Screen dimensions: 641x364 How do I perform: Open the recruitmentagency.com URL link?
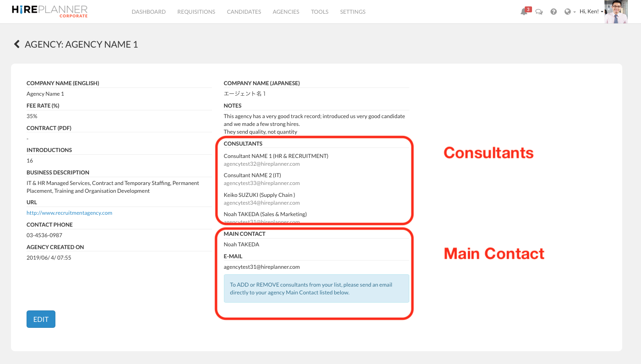[69, 213]
